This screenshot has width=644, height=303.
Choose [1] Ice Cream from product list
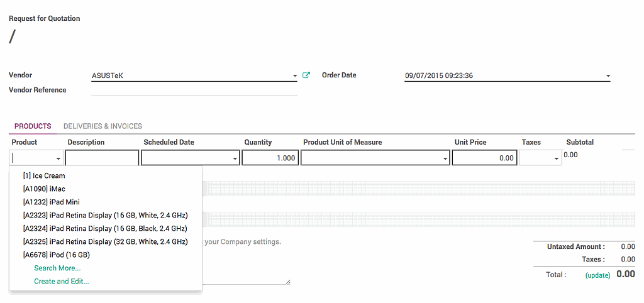pyautogui.click(x=44, y=176)
